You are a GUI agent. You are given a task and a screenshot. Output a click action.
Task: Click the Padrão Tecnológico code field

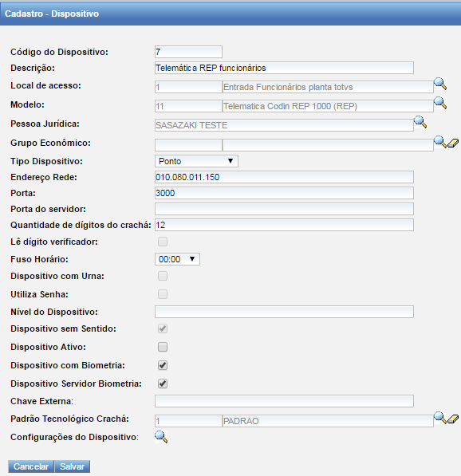pos(188,421)
